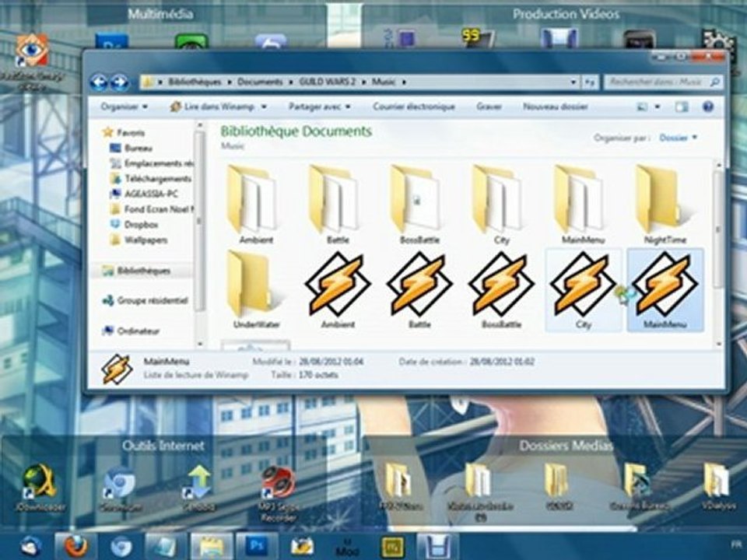The height and width of the screenshot is (560, 747).
Task: Open the NightTime folder
Action: click(x=665, y=200)
